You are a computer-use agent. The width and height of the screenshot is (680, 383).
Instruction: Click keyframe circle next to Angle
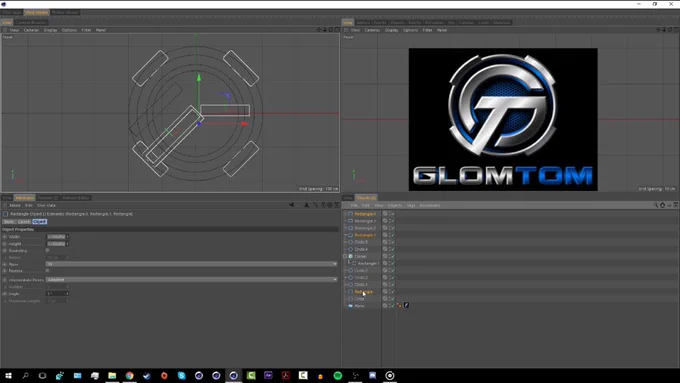point(4,294)
